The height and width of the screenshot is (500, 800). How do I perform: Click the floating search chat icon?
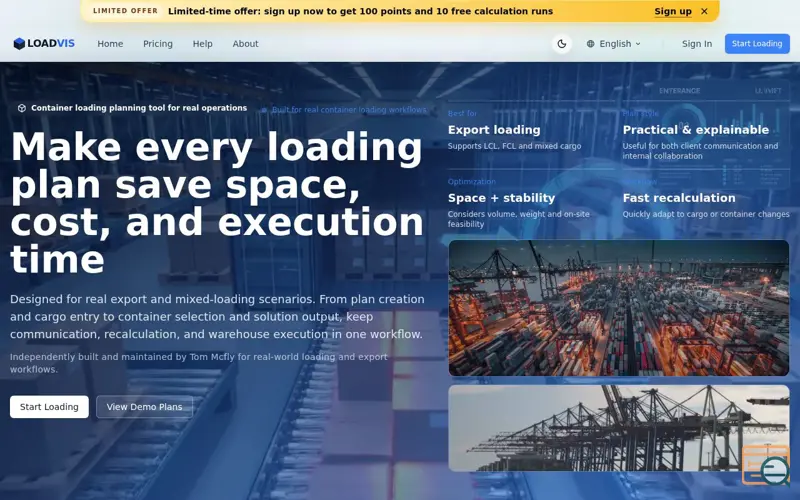(766, 465)
